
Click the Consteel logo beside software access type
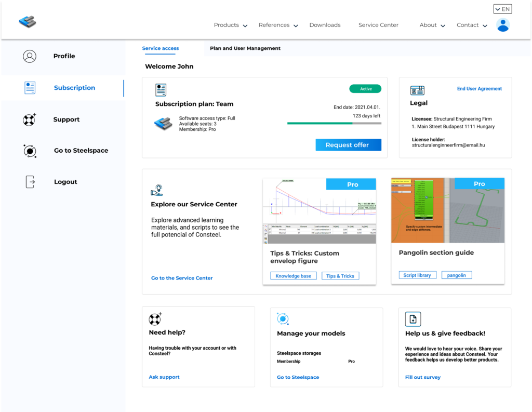163,124
